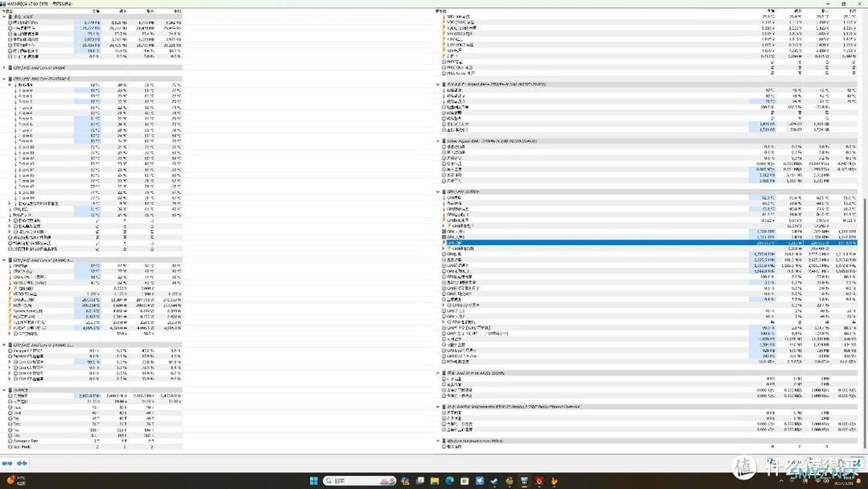The image size is (868, 489).
Task: Collapse the Windows Hardware Errors section
Action: coord(438,441)
